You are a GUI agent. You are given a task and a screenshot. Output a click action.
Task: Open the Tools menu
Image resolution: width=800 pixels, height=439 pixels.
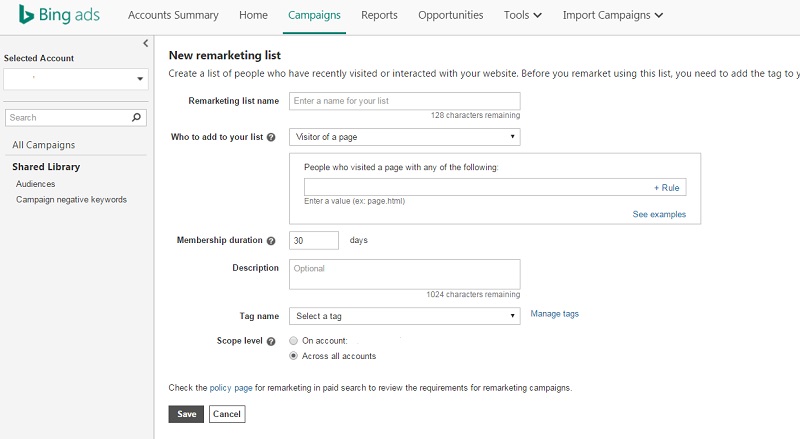pos(522,15)
